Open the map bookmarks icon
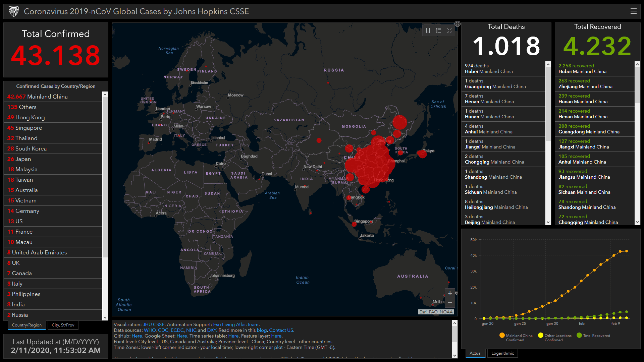Screen dimensions: 644x362 (x=428, y=31)
